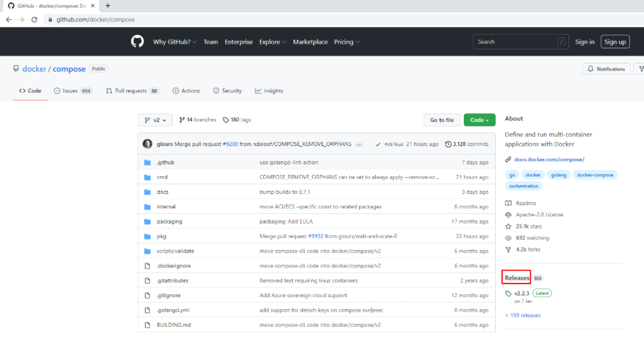This screenshot has height=354, width=644.
Task: Click the .gitattributes file icon
Action: tap(147, 281)
